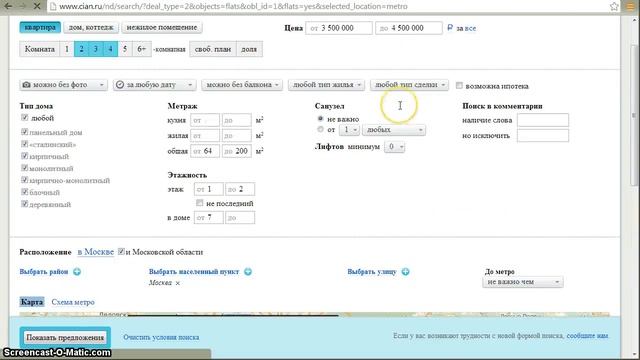This screenshot has width=640, height=360.
Task: Toggle the «сталинский» checkbox
Action: pyautogui.click(x=24, y=144)
